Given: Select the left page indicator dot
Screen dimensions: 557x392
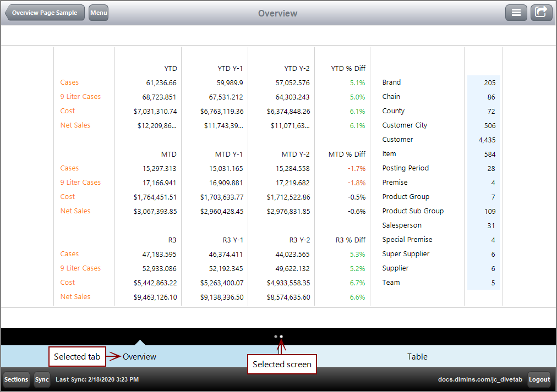Looking at the screenshot, I should [x=275, y=336].
